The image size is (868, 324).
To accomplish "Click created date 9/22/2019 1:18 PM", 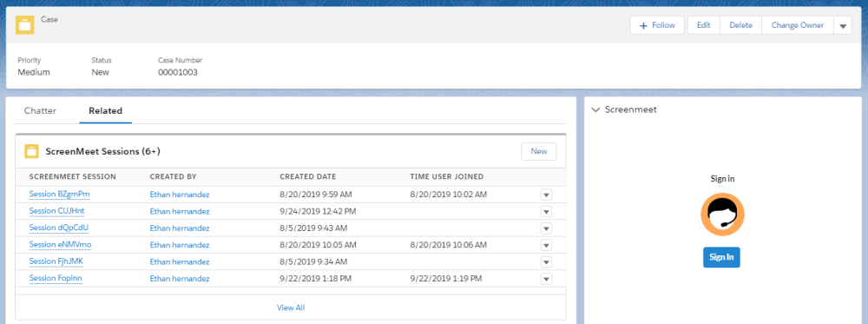I will (316, 279).
